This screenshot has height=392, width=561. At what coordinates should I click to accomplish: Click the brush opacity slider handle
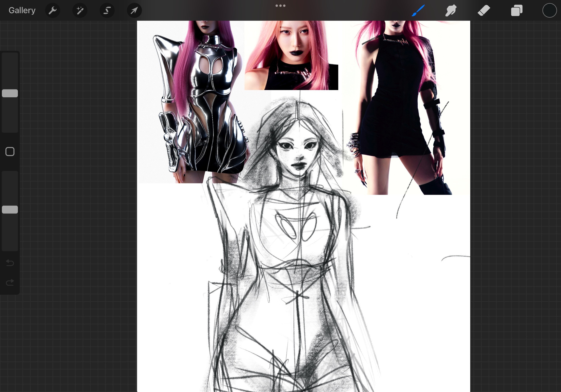coord(10,209)
